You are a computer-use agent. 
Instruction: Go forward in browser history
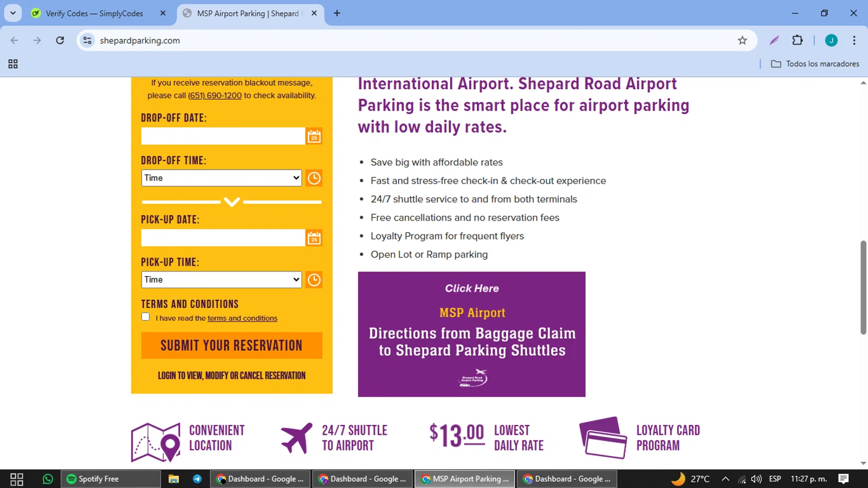click(x=37, y=41)
